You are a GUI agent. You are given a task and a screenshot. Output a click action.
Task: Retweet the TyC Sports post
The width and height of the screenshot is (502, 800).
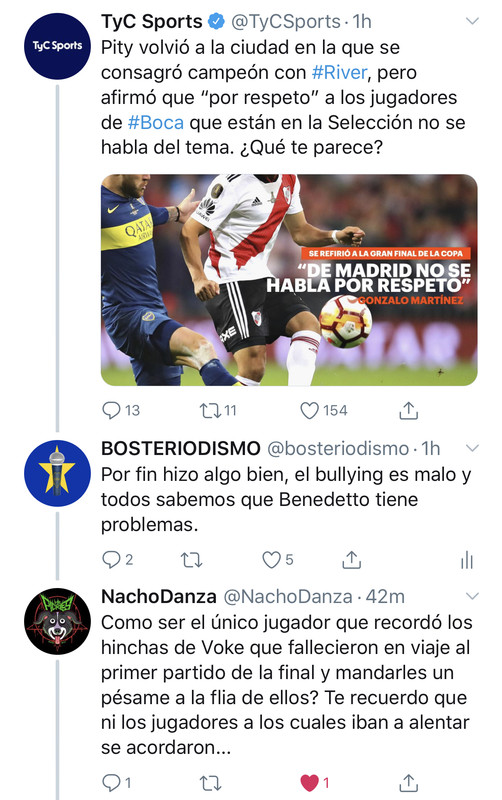click(209, 410)
